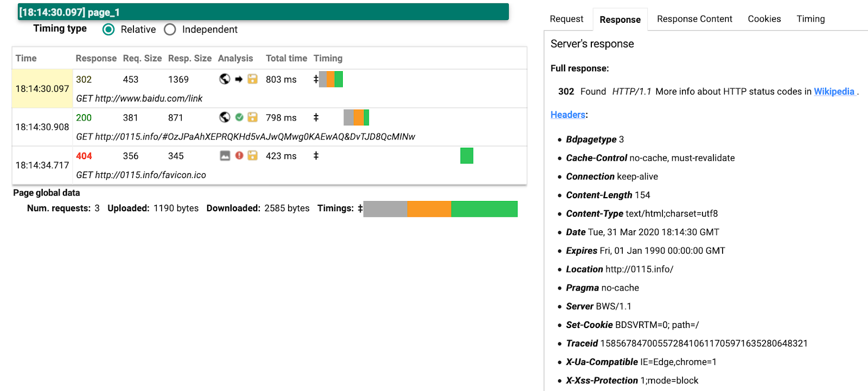Click the timing marker symbol in the 423 ms row
The height and width of the screenshot is (391, 868).
[x=316, y=156]
